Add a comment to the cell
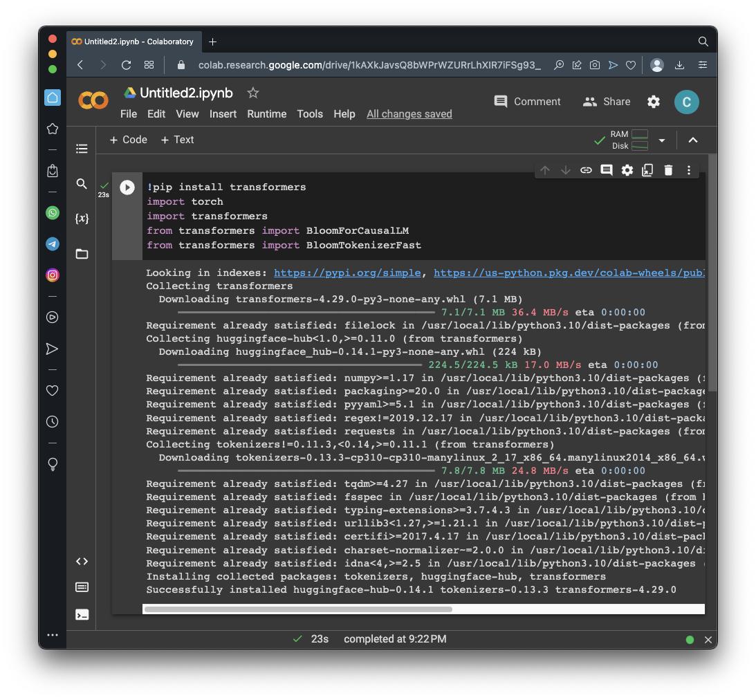 pos(607,170)
